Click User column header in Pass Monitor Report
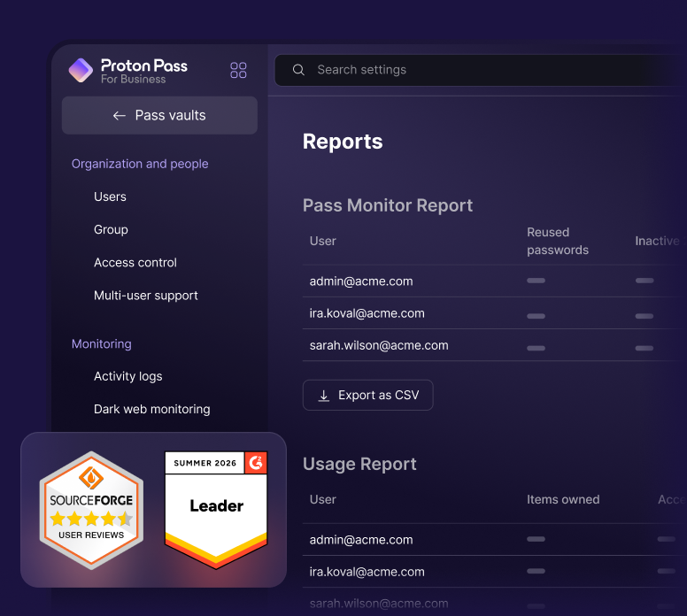 [x=323, y=241]
